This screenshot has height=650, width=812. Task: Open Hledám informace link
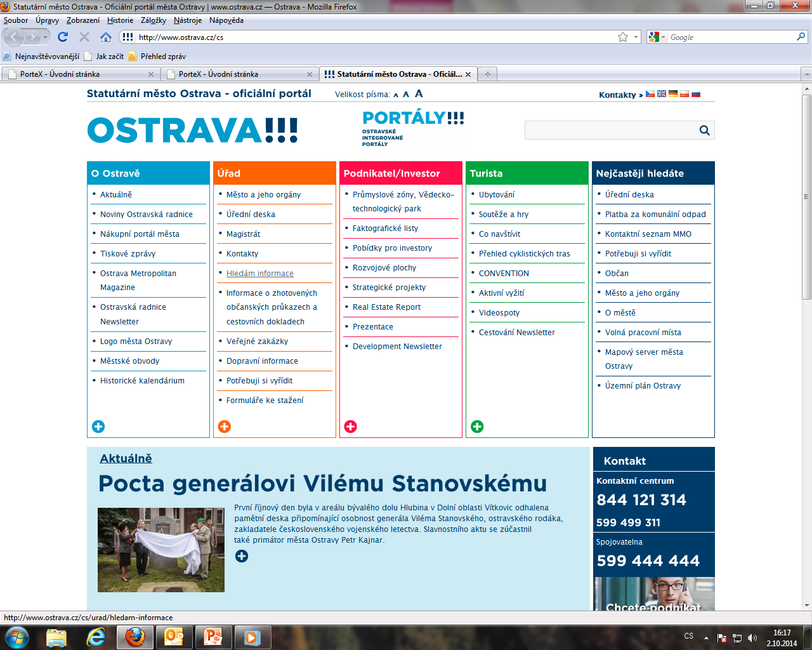point(260,274)
